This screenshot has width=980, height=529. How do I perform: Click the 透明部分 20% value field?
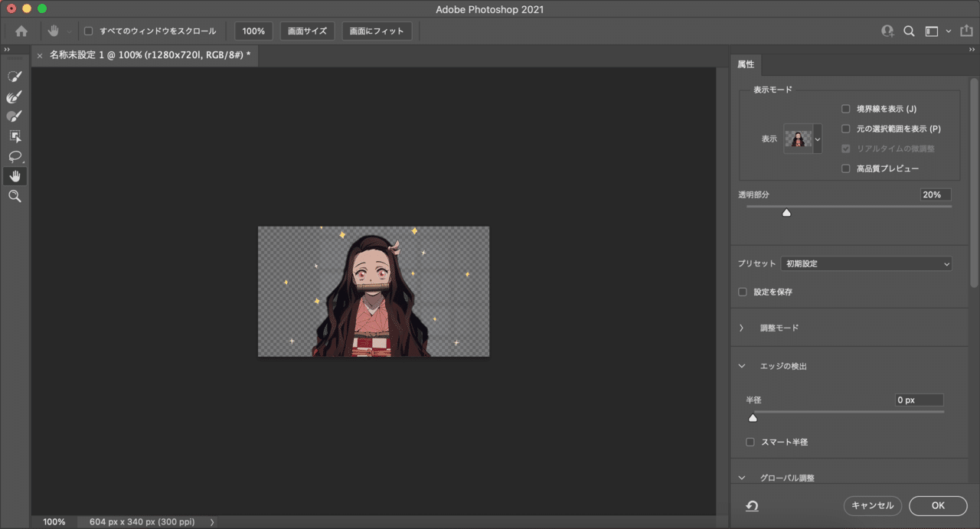click(x=936, y=195)
